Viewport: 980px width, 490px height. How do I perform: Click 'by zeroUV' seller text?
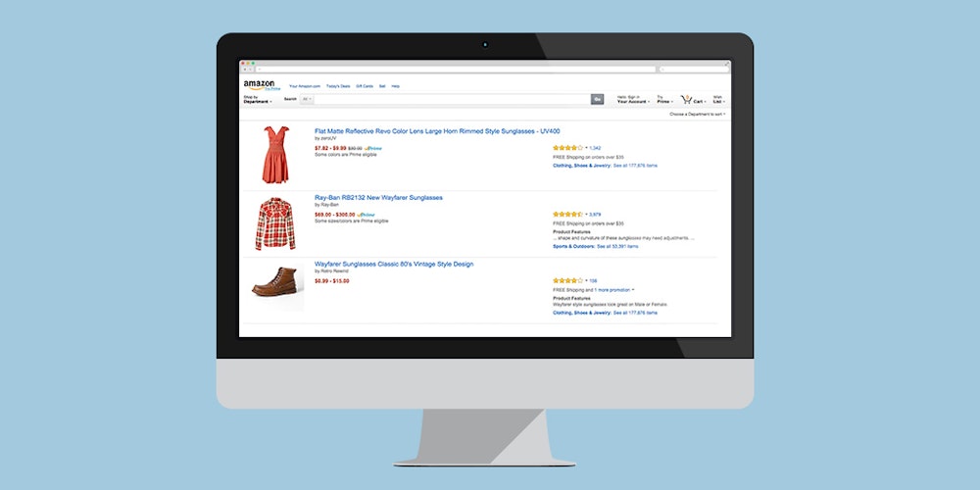click(325, 138)
